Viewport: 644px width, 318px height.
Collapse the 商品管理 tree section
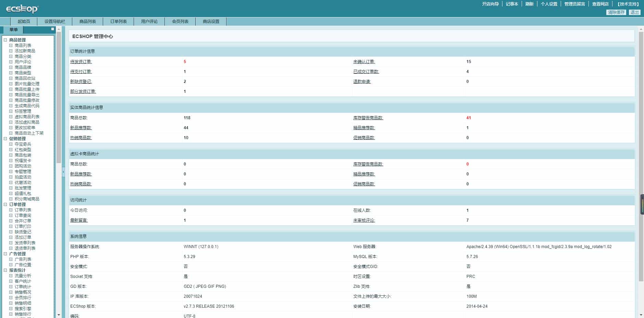[x=5, y=40]
